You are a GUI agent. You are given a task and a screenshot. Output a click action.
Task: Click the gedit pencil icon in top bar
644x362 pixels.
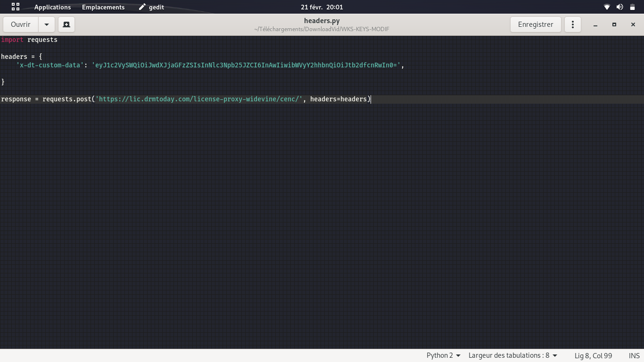142,7
